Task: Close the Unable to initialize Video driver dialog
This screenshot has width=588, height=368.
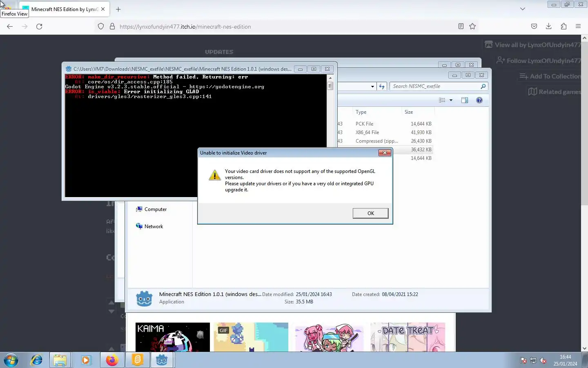Action: pyautogui.click(x=384, y=153)
